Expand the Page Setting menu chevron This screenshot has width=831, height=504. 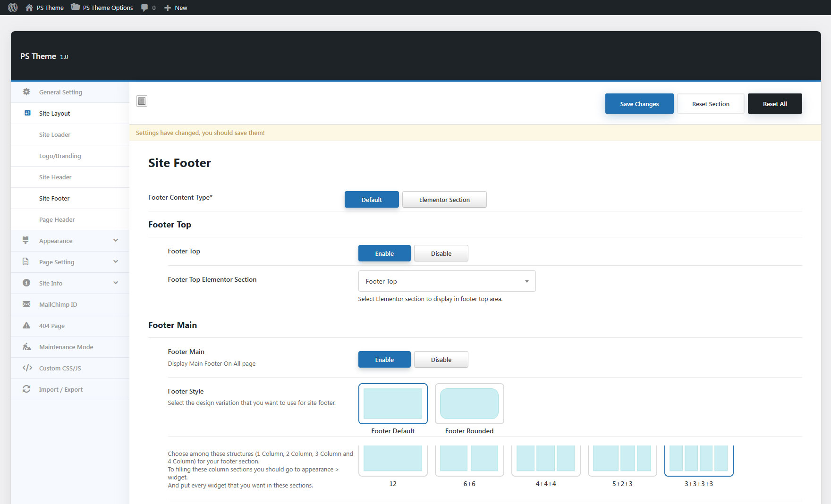click(x=116, y=262)
